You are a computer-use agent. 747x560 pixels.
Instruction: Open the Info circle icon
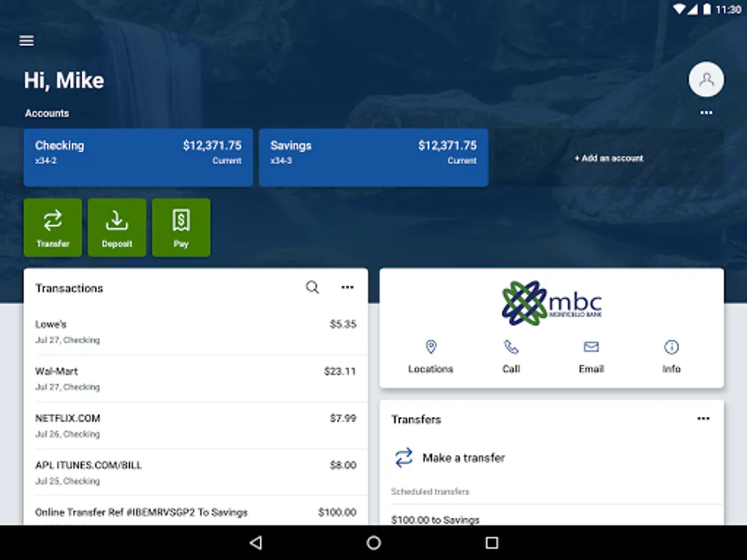point(671,347)
